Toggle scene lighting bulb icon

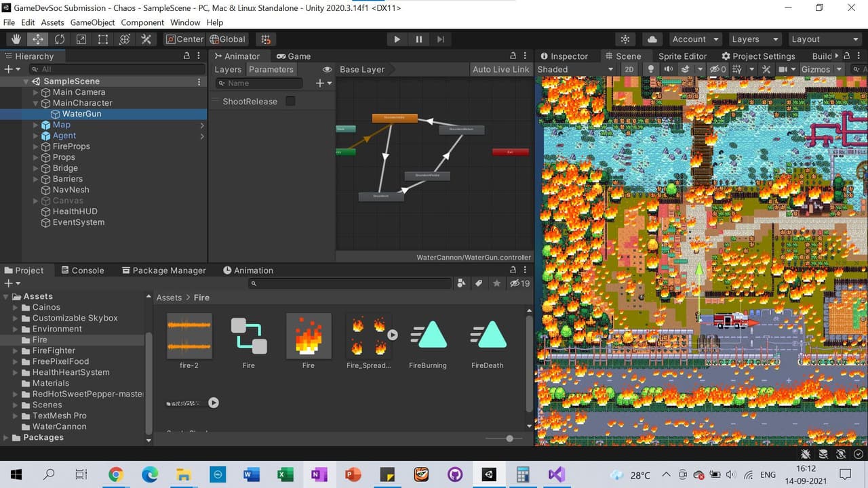pos(651,69)
